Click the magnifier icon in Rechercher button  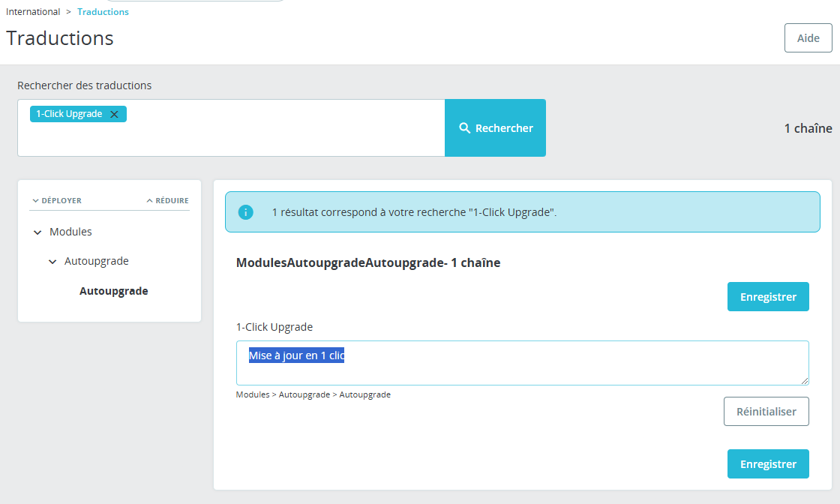pyautogui.click(x=464, y=128)
